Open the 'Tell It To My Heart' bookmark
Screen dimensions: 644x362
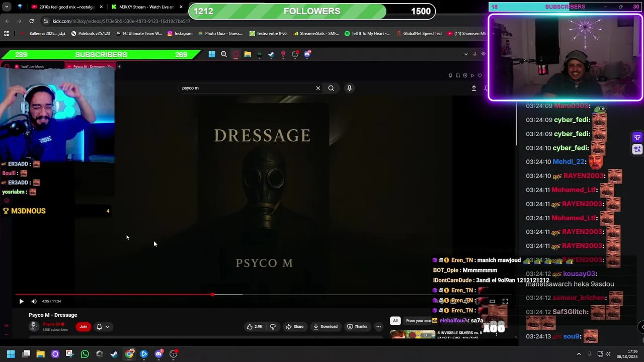point(367,34)
